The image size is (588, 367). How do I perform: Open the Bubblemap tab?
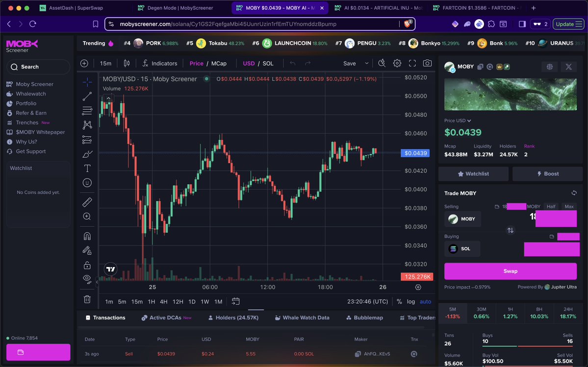[364, 318]
